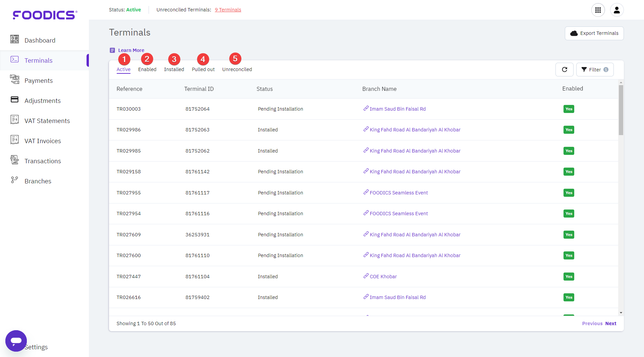
Task: Open the Dashboard sidebar icon
Action: click(14, 40)
